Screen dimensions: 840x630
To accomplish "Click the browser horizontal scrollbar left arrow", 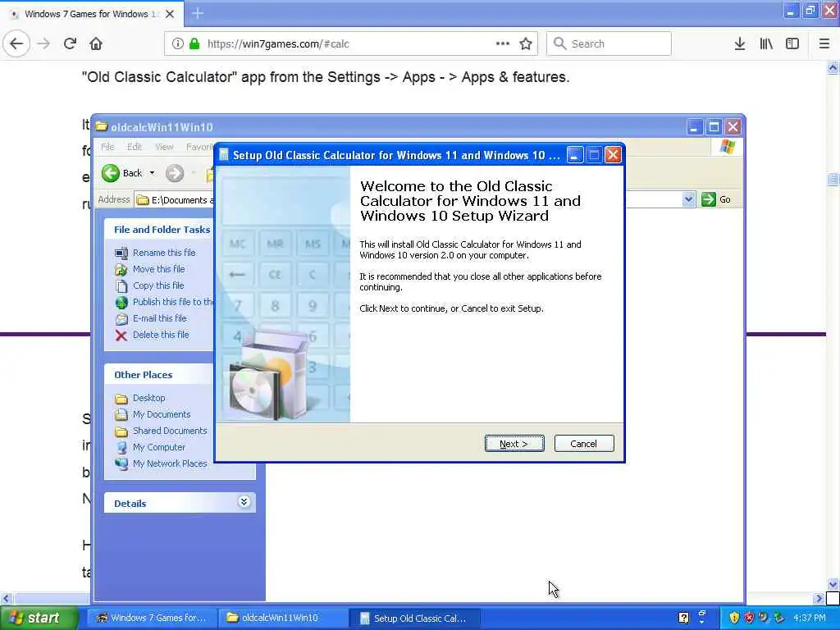I will click(x=6, y=598).
